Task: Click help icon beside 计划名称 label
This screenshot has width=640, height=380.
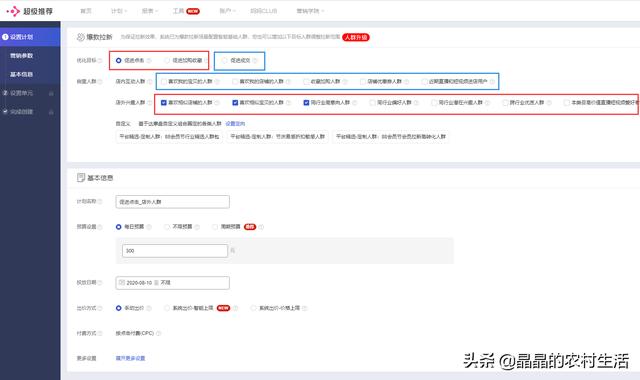Action: (100, 202)
